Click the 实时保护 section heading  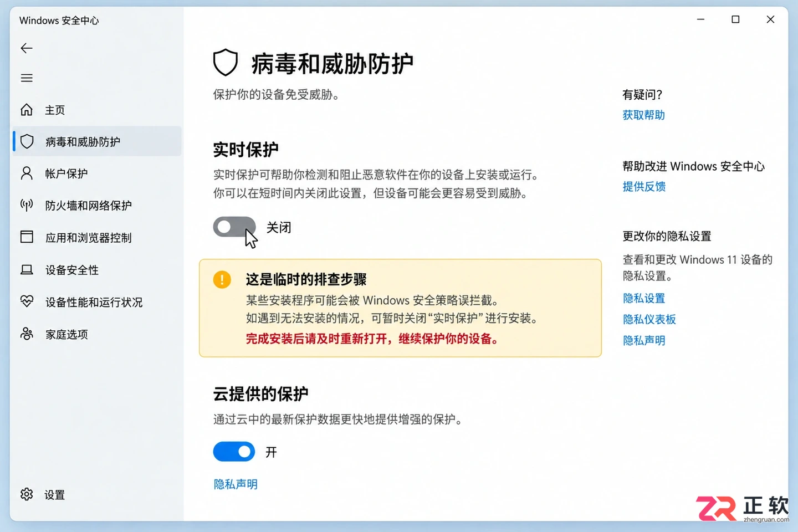click(245, 150)
